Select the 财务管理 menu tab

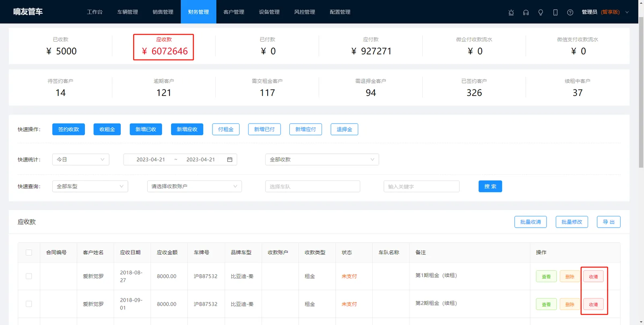198,12
